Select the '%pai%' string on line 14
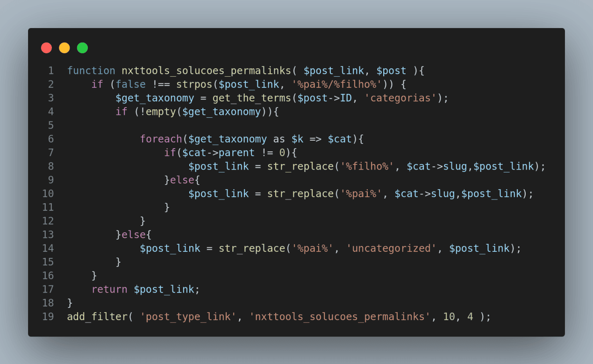Viewport: 593px width, 364px height. [313, 248]
